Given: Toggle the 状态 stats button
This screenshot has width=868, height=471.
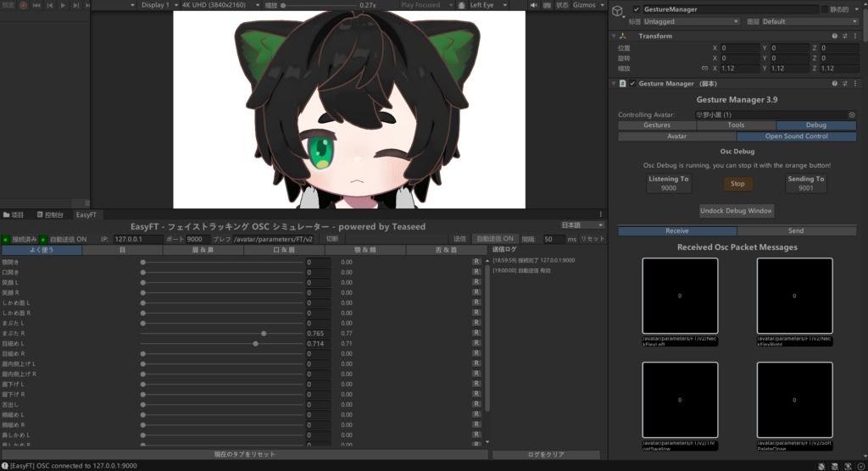Looking at the screenshot, I should point(562,5).
